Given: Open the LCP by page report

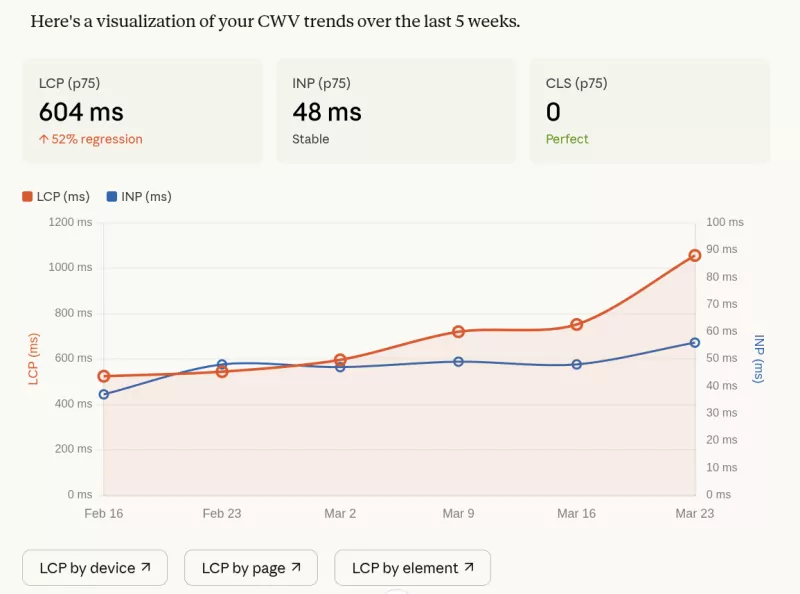Looking at the screenshot, I should 250,567.
